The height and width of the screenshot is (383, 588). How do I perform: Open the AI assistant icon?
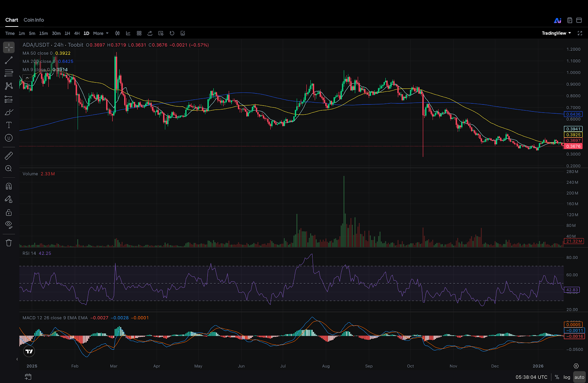pos(557,21)
